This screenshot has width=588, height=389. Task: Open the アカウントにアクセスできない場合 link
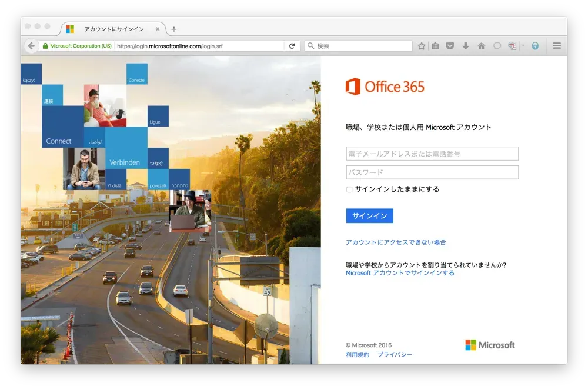click(395, 242)
